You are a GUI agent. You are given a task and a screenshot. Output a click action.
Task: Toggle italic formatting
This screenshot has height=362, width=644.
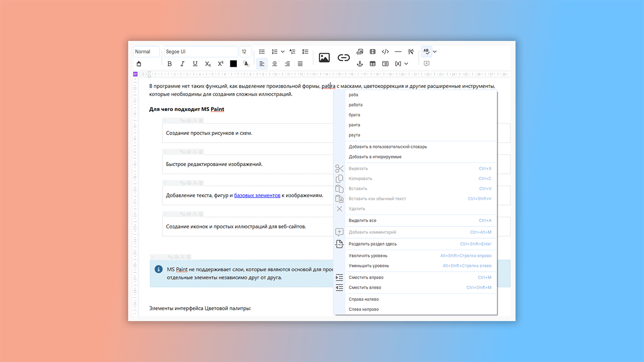(182, 64)
